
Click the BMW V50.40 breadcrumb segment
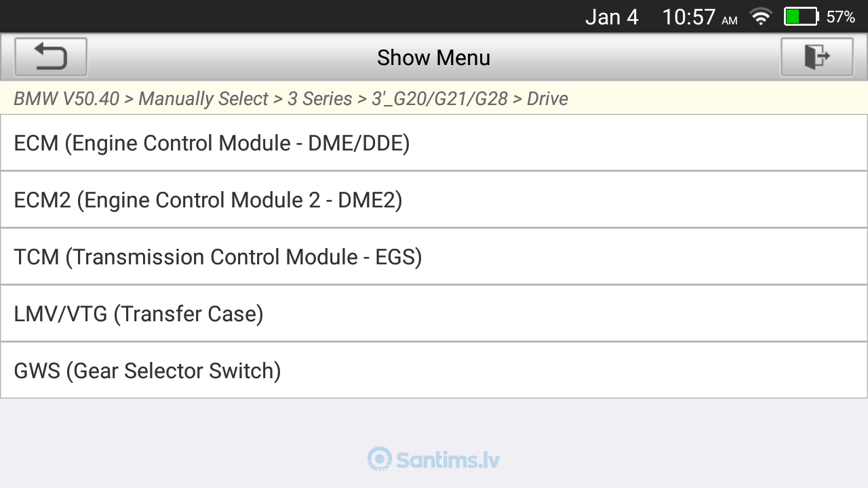66,99
